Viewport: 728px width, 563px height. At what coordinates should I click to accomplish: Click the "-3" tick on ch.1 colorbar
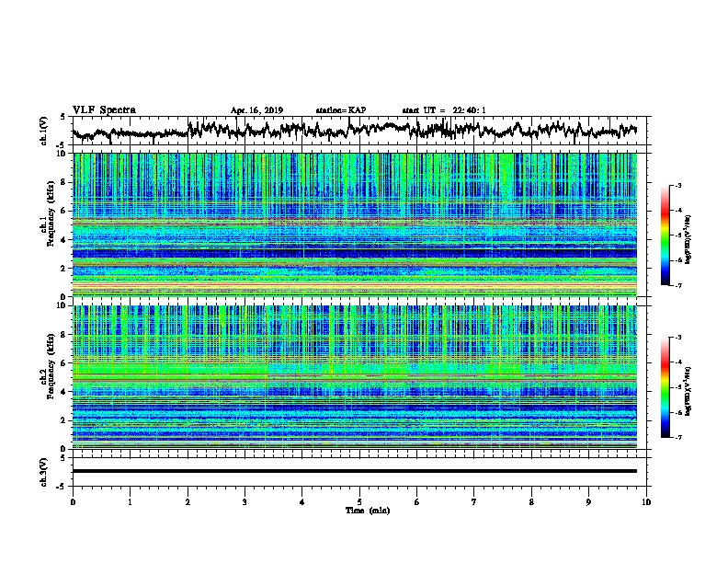(677, 186)
